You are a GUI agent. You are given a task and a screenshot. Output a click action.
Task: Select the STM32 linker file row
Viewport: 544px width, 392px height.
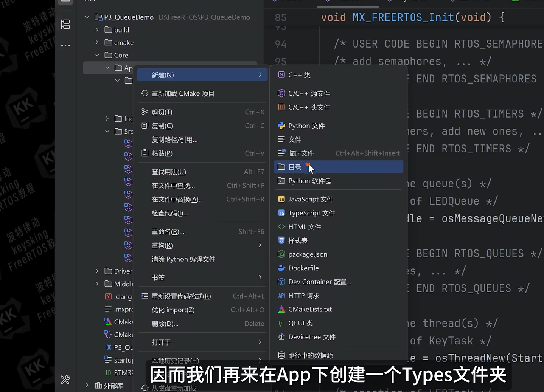pos(118,373)
